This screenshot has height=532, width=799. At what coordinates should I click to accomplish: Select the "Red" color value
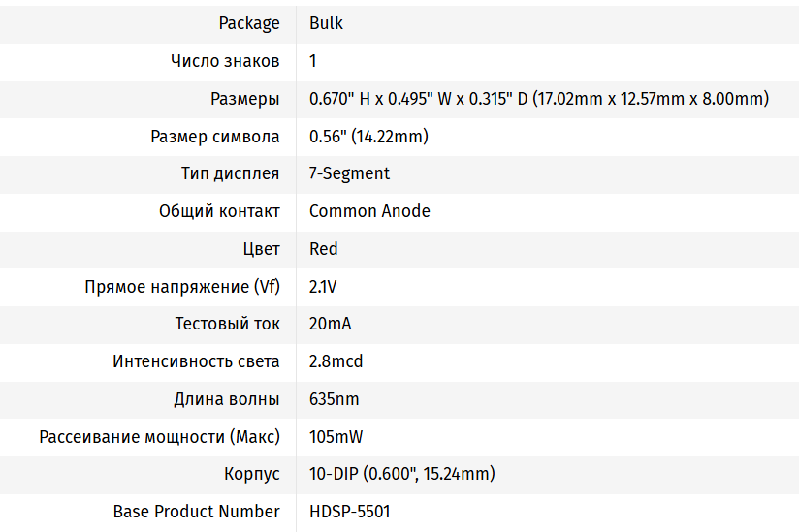324,249
